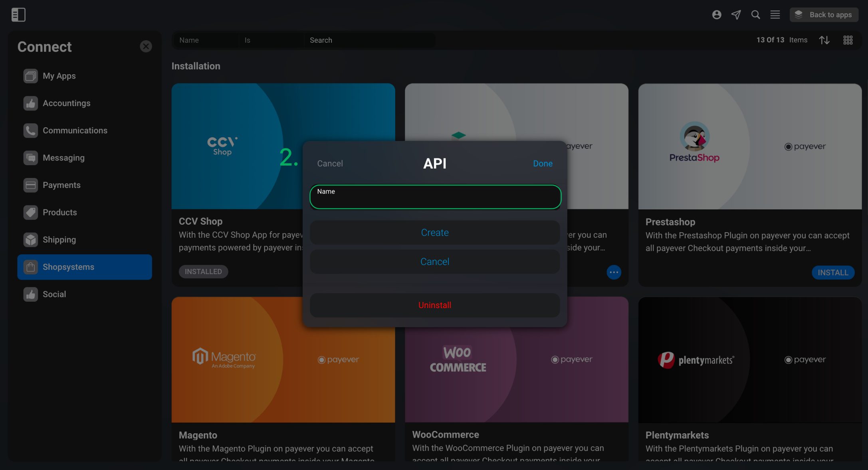The image size is (868, 470).
Task: Open the Plentymarkets card image
Action: [750, 359]
